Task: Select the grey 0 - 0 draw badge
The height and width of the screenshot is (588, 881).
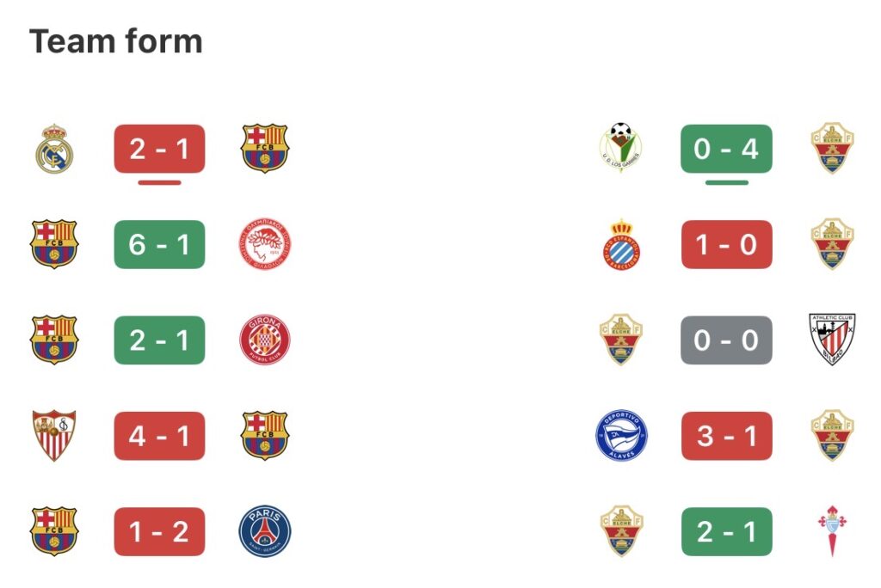Action: pyautogui.click(x=726, y=340)
